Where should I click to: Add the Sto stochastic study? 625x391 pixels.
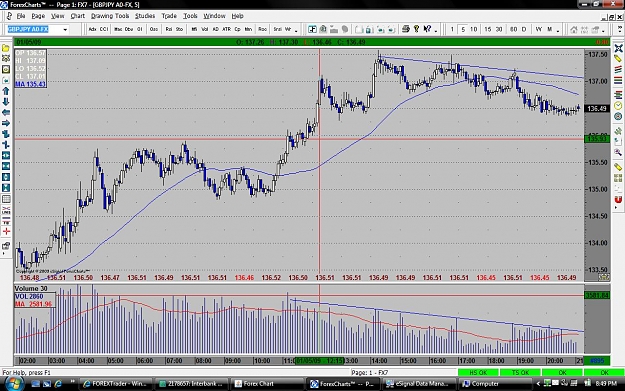(x=179, y=29)
